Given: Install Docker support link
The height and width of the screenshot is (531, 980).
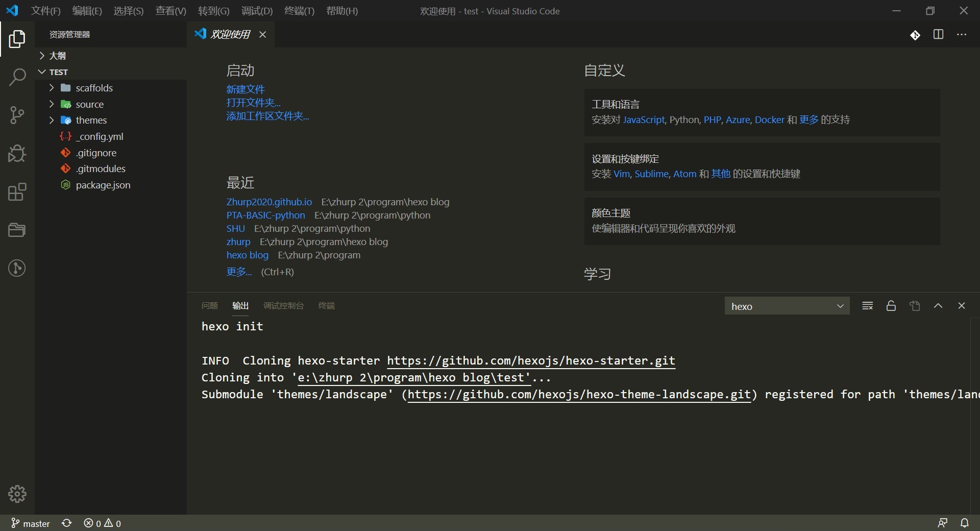Looking at the screenshot, I should [770, 120].
